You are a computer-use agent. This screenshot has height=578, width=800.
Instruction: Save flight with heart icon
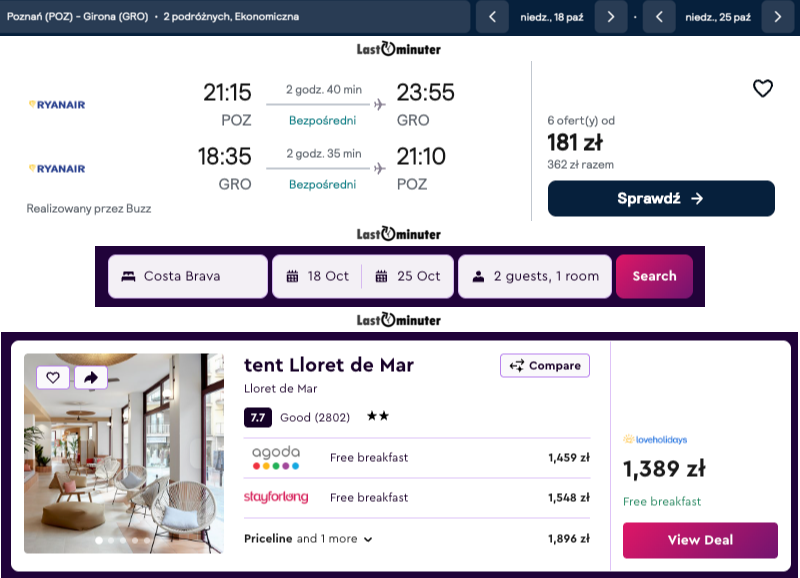[x=763, y=88]
